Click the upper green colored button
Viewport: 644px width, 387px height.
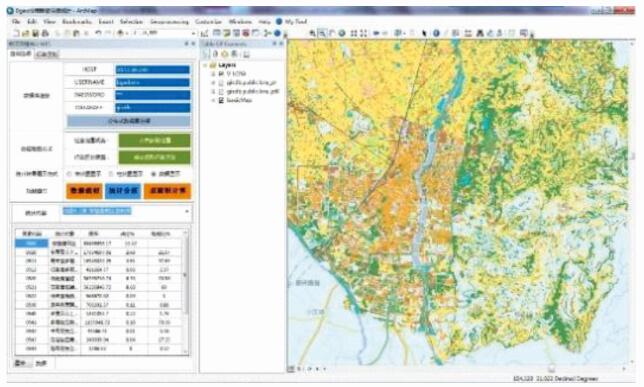coord(154,141)
